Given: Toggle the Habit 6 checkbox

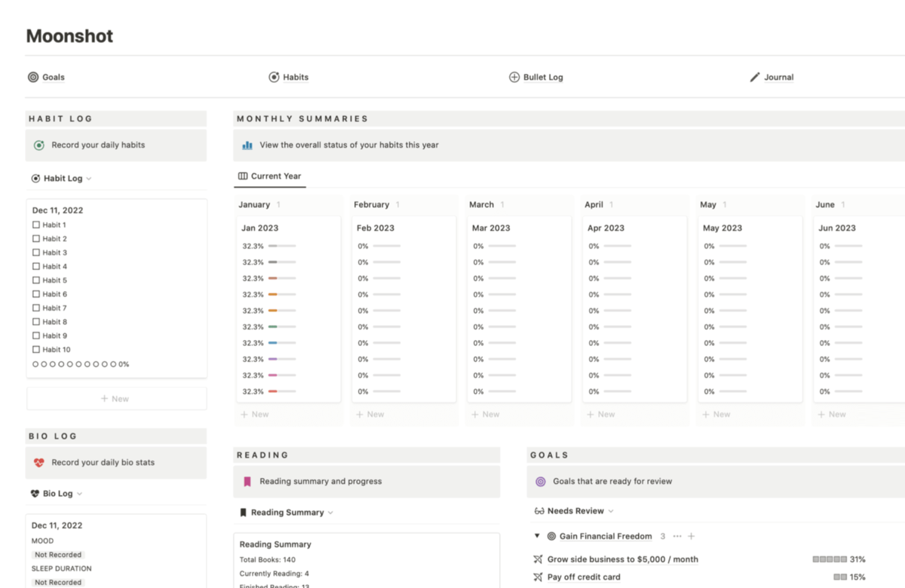Looking at the screenshot, I should [x=36, y=294].
